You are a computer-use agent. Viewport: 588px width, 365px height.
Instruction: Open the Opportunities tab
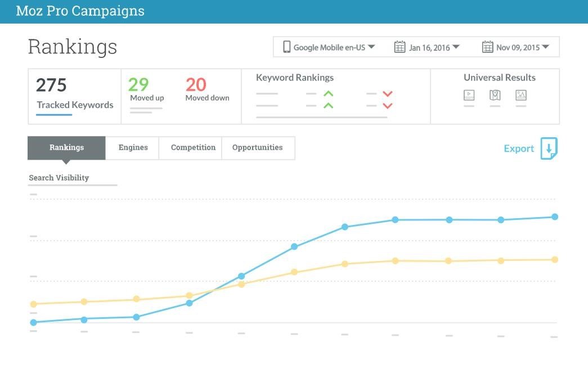coord(257,148)
